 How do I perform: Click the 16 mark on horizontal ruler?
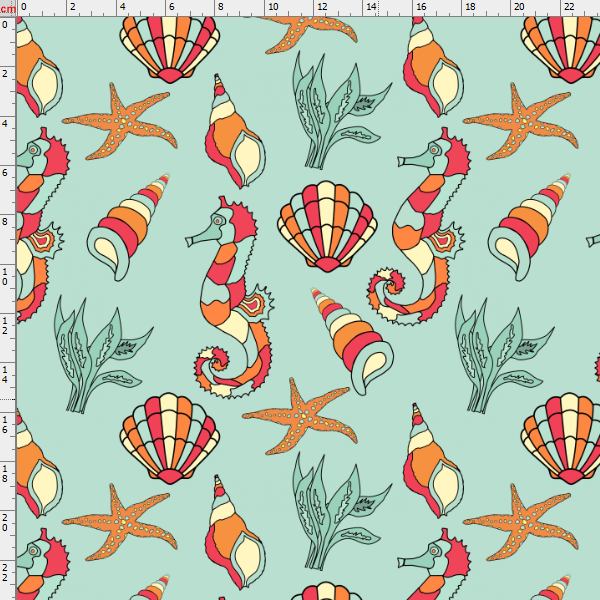(421, 7)
